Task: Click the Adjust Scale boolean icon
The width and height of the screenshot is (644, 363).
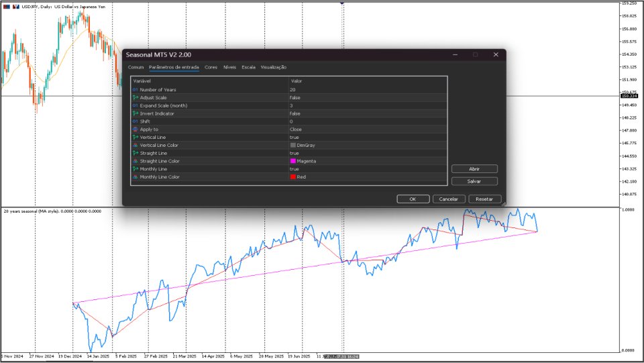Action: coord(135,98)
